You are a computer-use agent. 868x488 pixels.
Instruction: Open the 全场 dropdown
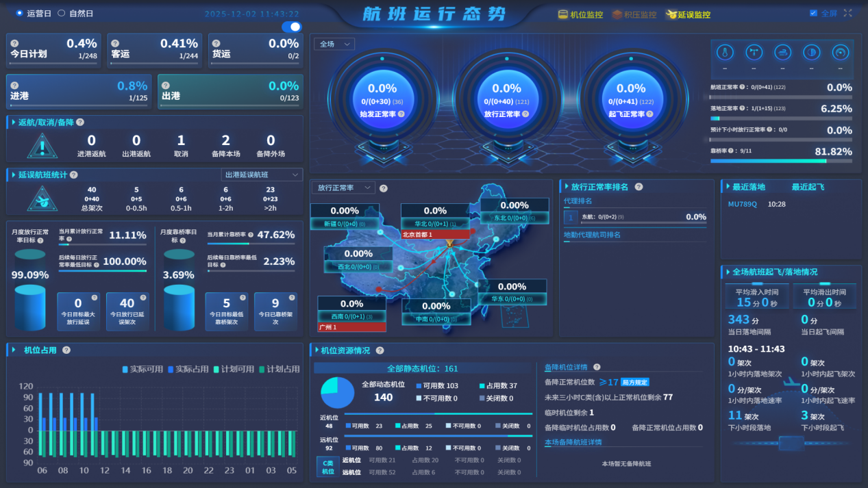[334, 44]
